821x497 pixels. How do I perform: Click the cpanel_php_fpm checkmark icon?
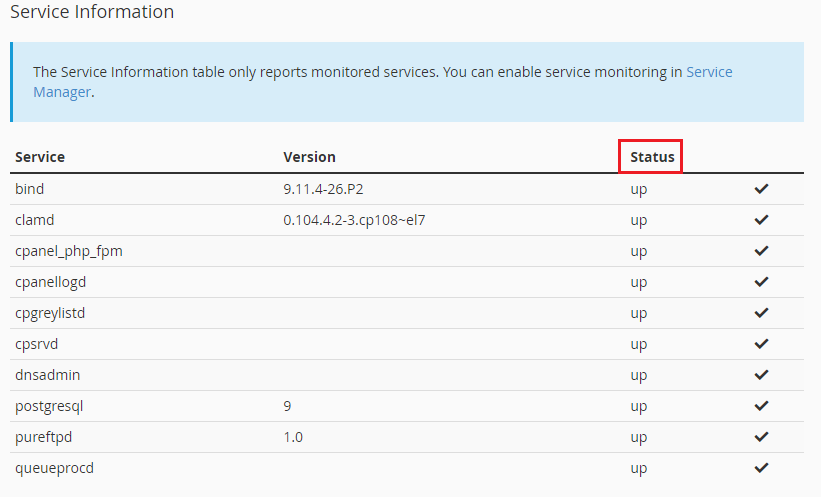tap(761, 251)
